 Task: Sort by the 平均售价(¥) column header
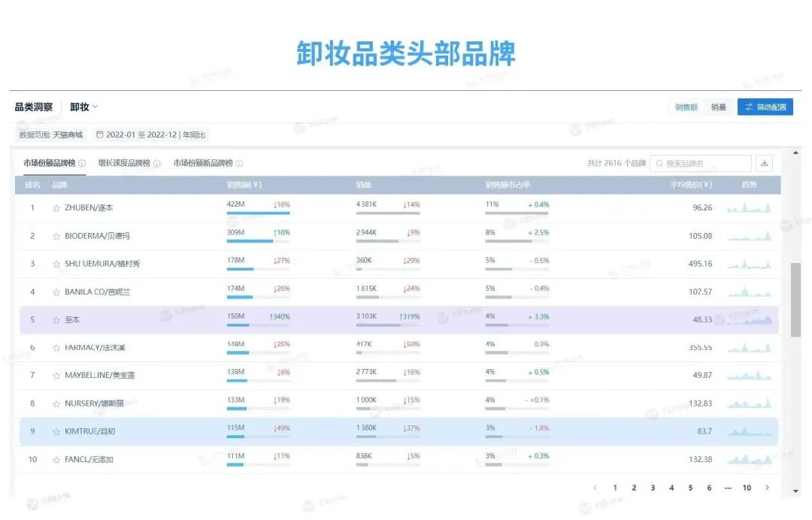[x=692, y=186]
